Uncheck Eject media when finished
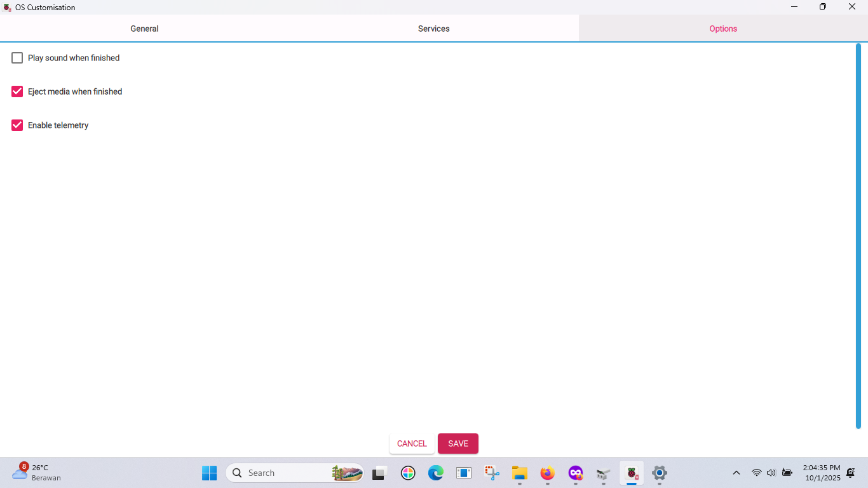This screenshot has width=868, height=488. coord(17,91)
